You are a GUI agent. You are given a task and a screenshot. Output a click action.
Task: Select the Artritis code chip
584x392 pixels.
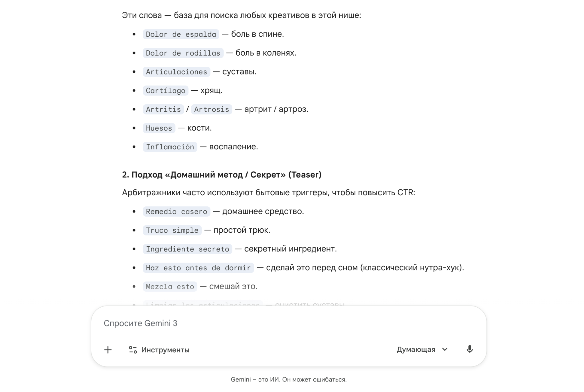tap(163, 109)
